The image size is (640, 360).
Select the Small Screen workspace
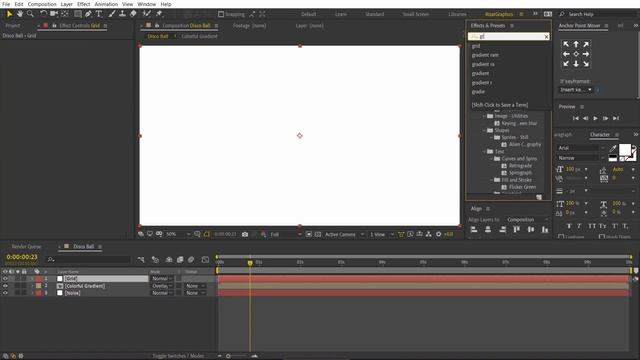coord(416,14)
